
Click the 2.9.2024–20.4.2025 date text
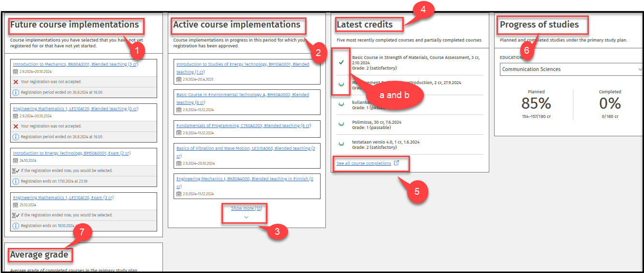[198, 79]
